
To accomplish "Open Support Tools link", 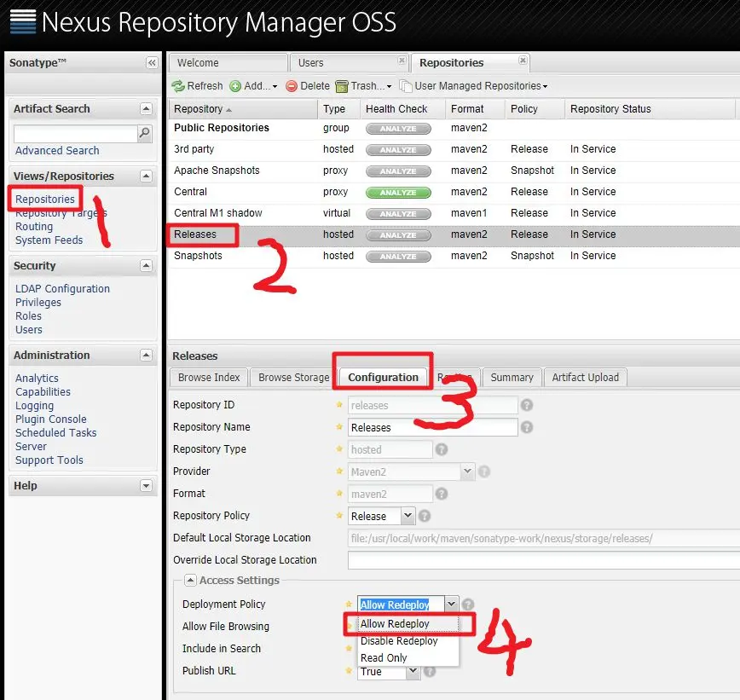I will (49, 460).
